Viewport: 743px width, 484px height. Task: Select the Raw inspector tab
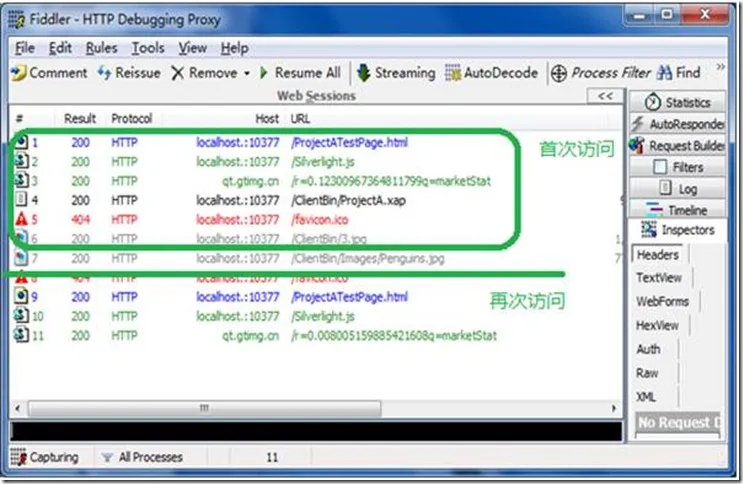[x=647, y=373]
